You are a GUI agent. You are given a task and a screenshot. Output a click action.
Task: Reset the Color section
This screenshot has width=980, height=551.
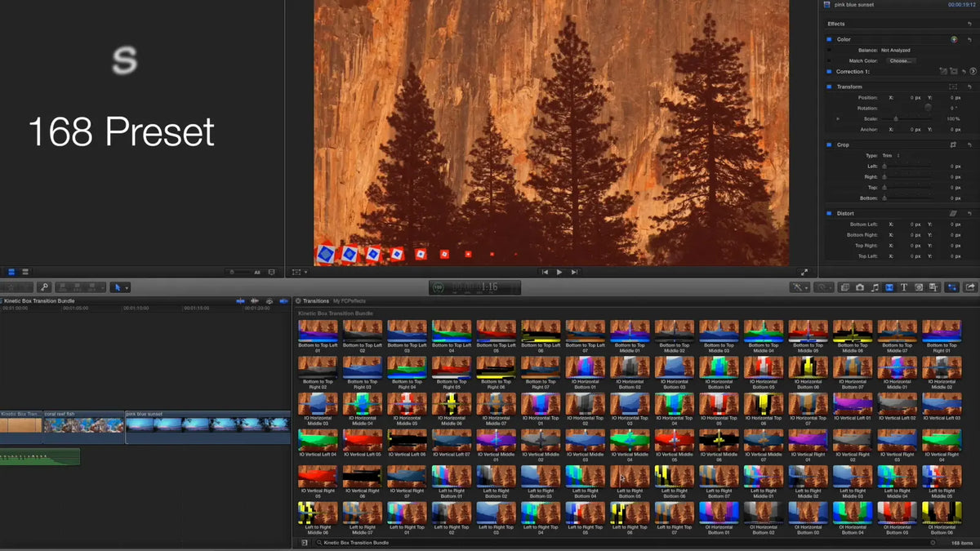coord(969,40)
